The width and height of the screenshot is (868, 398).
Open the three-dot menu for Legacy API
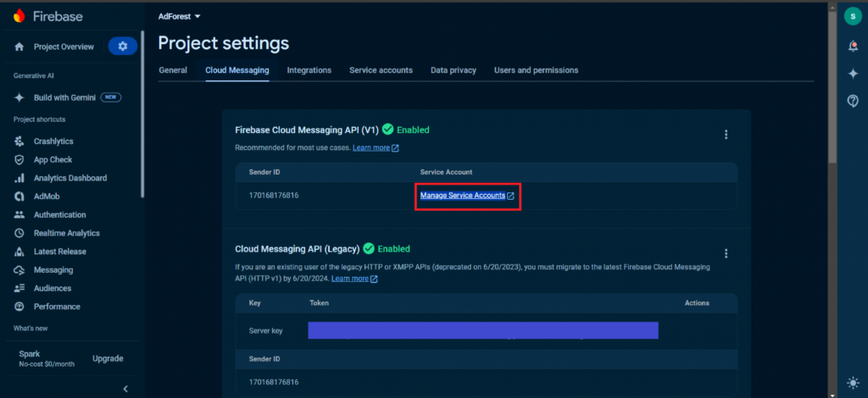point(726,253)
